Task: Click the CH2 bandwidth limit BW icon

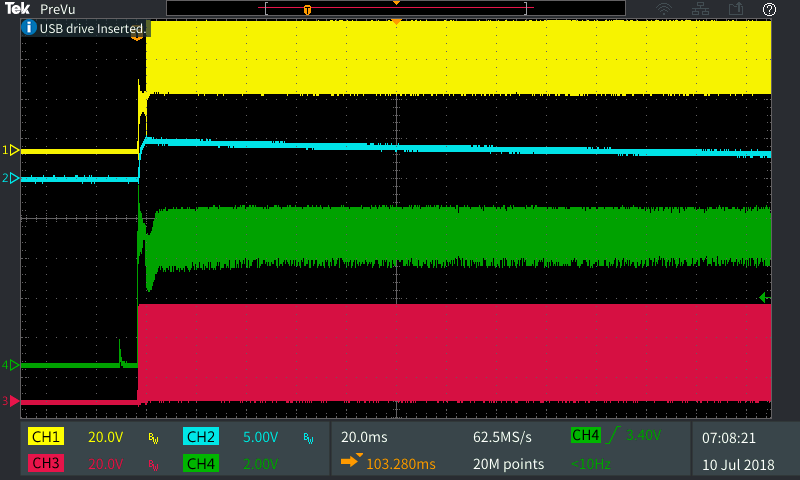Action: click(308, 438)
